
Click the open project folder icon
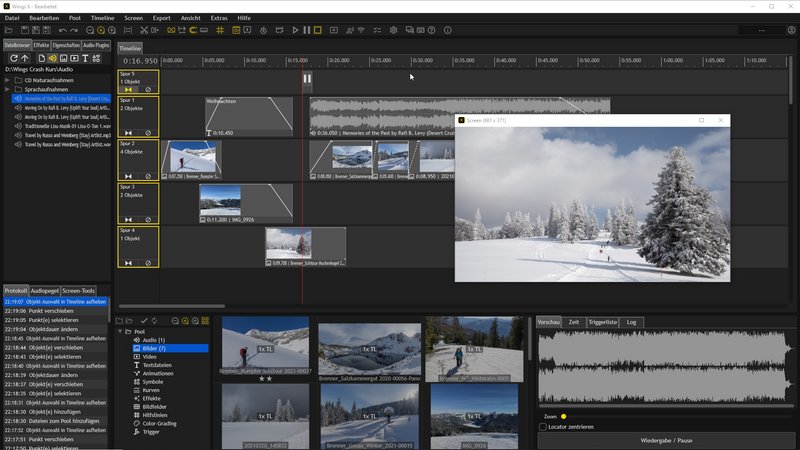point(9,31)
